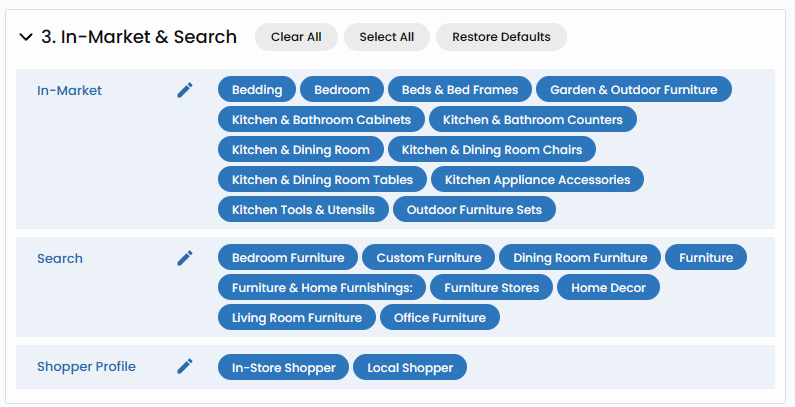Toggle the Beds & Bed Frames tag

pos(460,90)
